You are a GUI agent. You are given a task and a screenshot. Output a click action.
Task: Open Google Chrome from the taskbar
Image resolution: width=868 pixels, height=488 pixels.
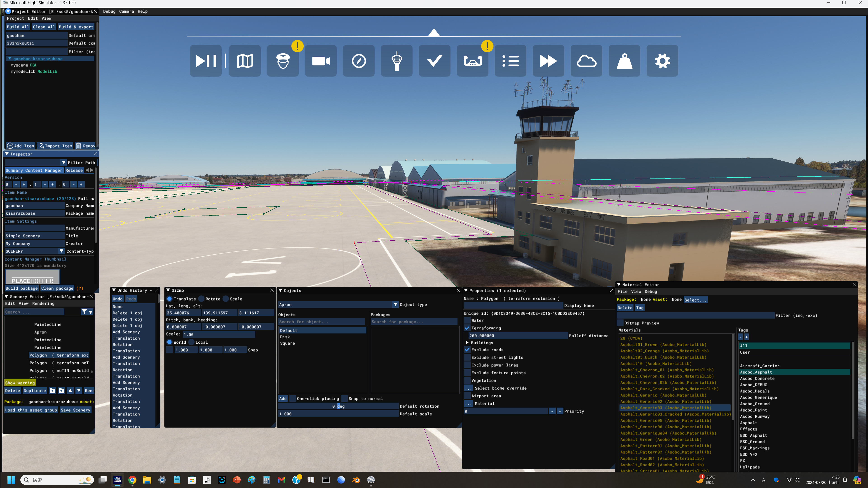click(132, 480)
